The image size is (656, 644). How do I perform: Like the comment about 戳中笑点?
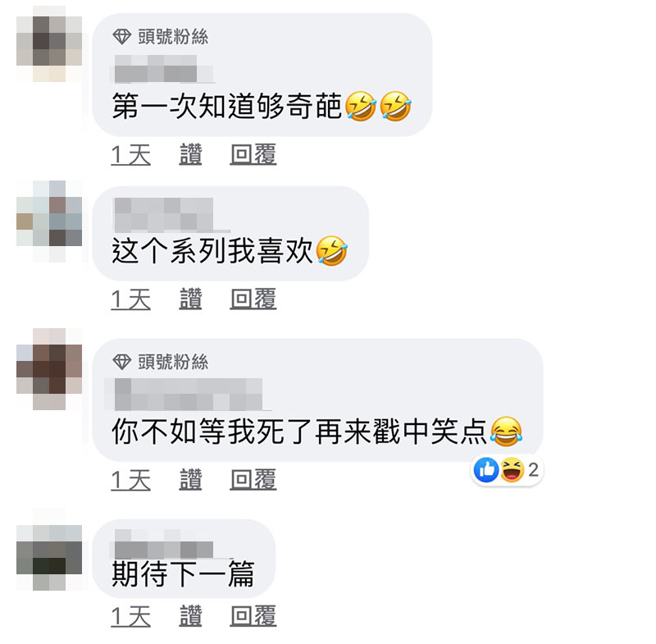coord(190,480)
